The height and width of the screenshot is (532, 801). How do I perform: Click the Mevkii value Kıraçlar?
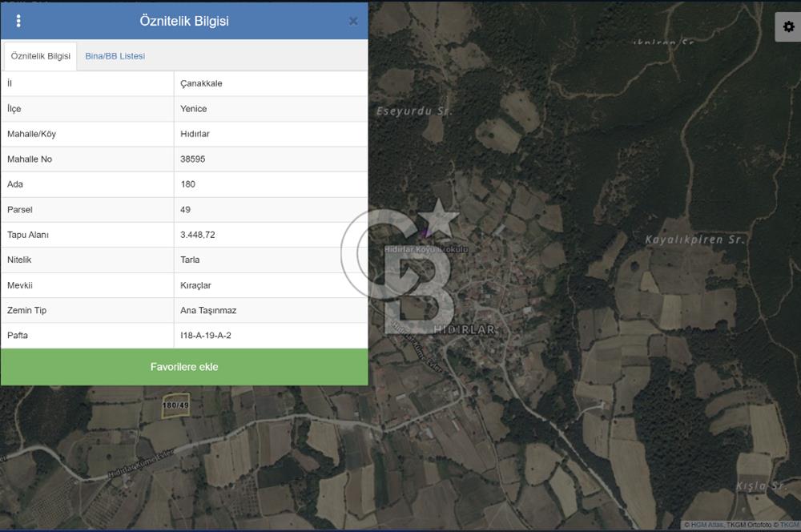click(196, 285)
